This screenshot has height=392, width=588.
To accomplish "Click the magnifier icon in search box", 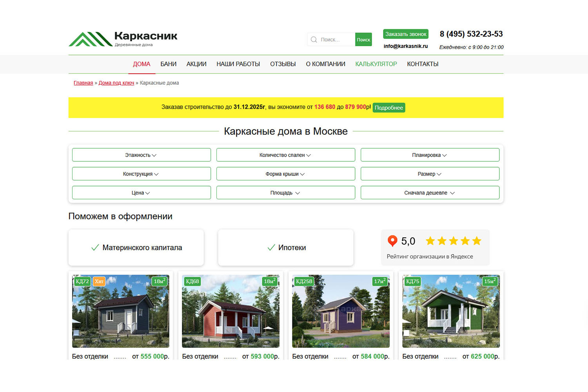I will pyautogui.click(x=314, y=40).
